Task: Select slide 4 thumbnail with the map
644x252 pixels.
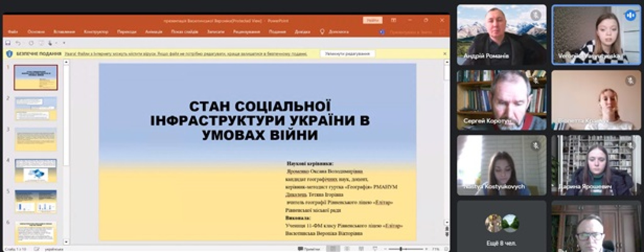Action: pyautogui.click(x=36, y=170)
